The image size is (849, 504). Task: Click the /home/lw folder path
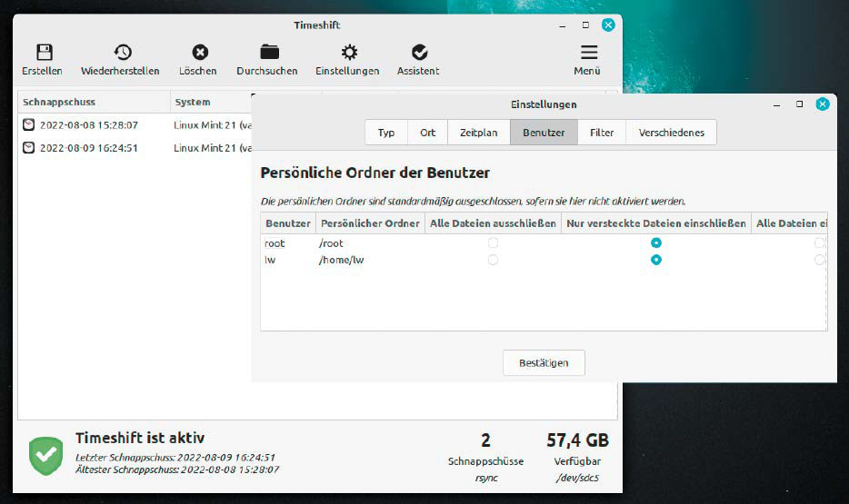coord(341,260)
